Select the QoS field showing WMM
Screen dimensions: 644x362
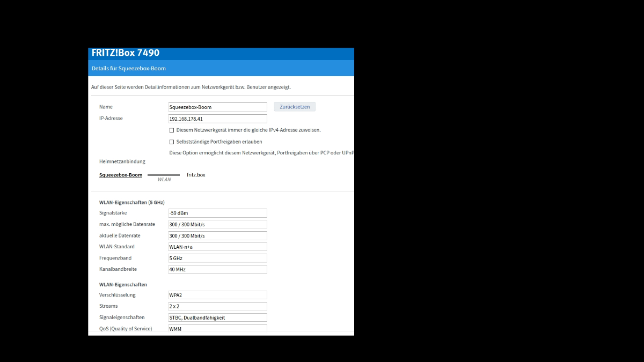coord(217,328)
